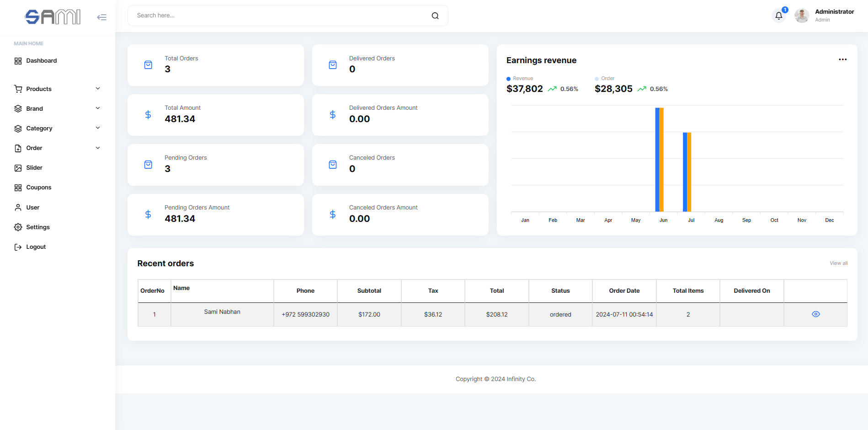Click the Coupons grid icon
Viewport: 868px width, 430px height.
click(18, 187)
